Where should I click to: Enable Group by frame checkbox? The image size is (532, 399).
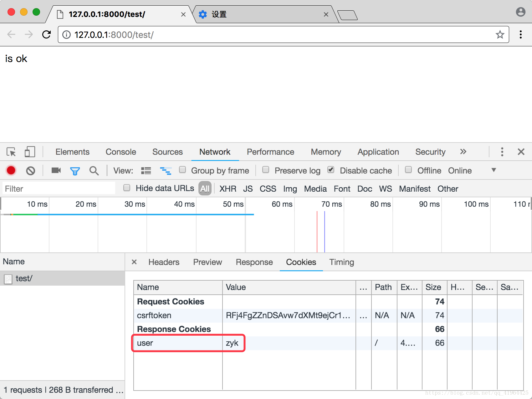coord(182,169)
